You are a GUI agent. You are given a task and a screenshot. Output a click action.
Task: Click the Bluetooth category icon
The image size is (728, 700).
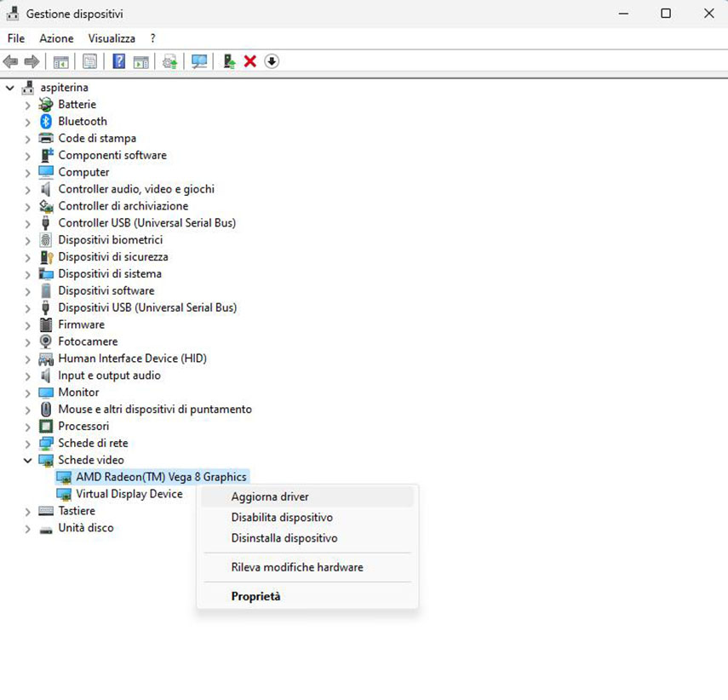[x=46, y=121]
